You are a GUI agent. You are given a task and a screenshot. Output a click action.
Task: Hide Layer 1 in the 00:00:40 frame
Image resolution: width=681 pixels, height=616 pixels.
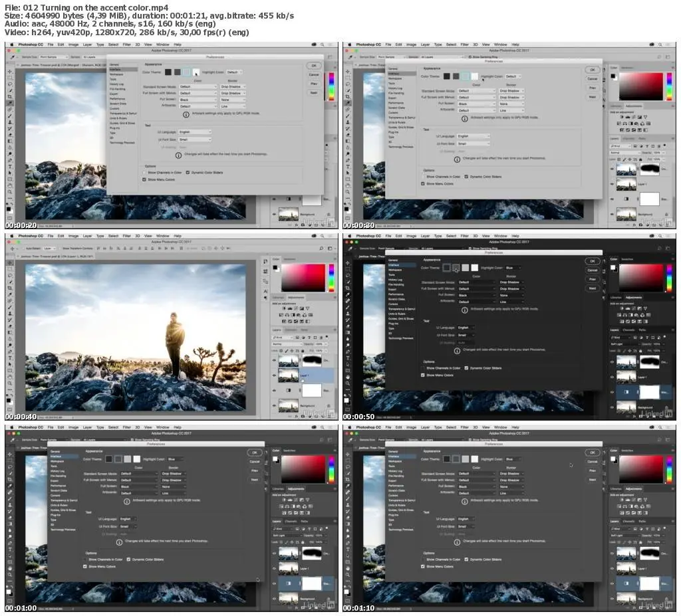pos(274,375)
